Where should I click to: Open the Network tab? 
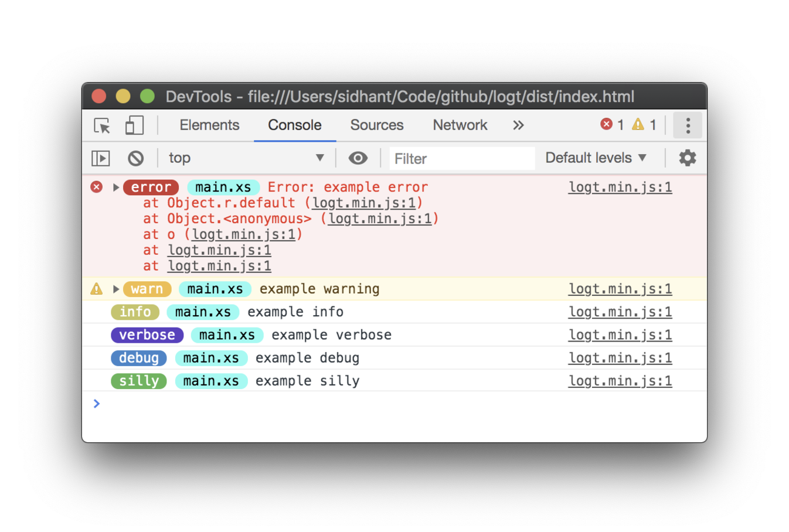(x=460, y=125)
